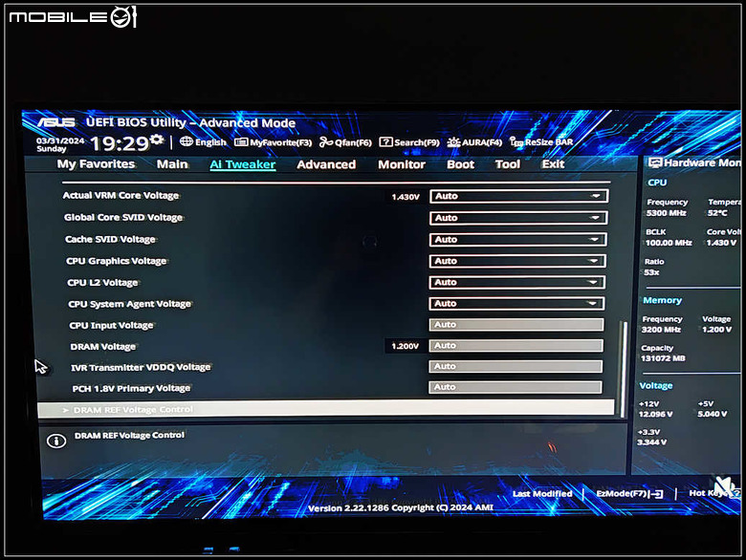Open the Monitor tab
Image resolution: width=746 pixels, height=560 pixels.
coord(402,164)
